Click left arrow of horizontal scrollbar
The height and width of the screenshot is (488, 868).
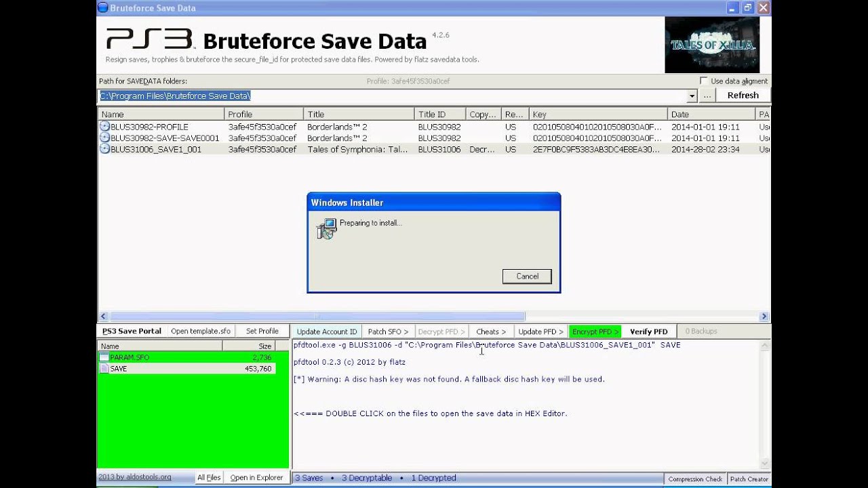click(x=104, y=317)
